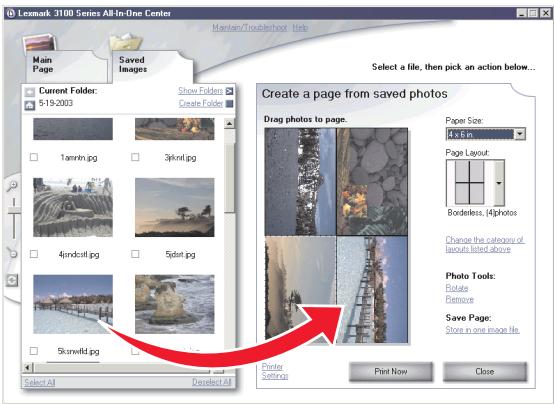Screen dimensions: 554x404
Task: Click the Print Now button
Action: [x=391, y=371]
